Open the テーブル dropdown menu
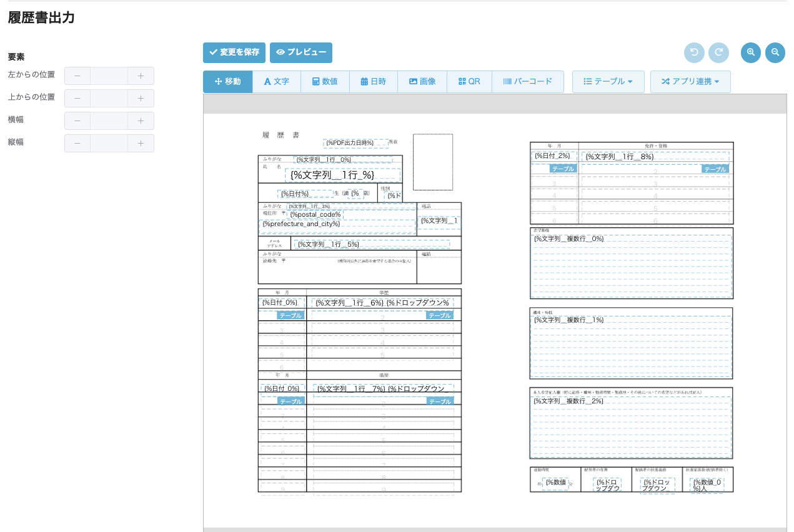This screenshot has height=532, width=794. (x=608, y=82)
